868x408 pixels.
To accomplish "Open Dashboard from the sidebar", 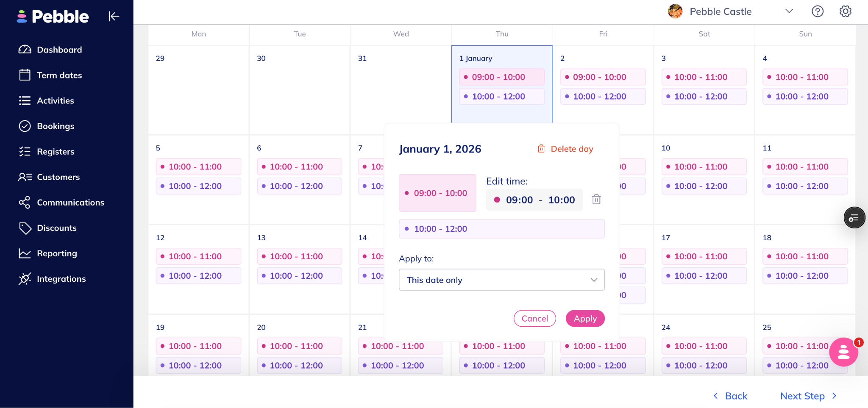I will pyautogui.click(x=59, y=50).
